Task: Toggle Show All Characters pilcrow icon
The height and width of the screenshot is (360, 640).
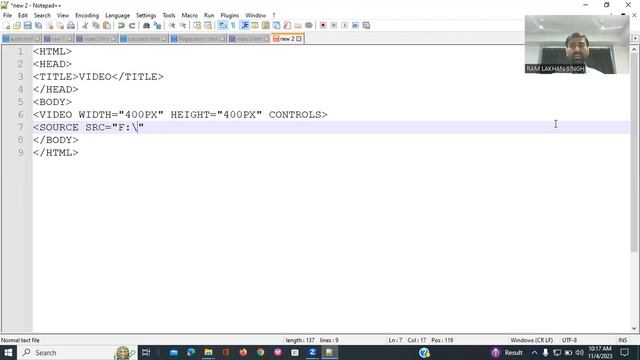Action: [x=233, y=25]
